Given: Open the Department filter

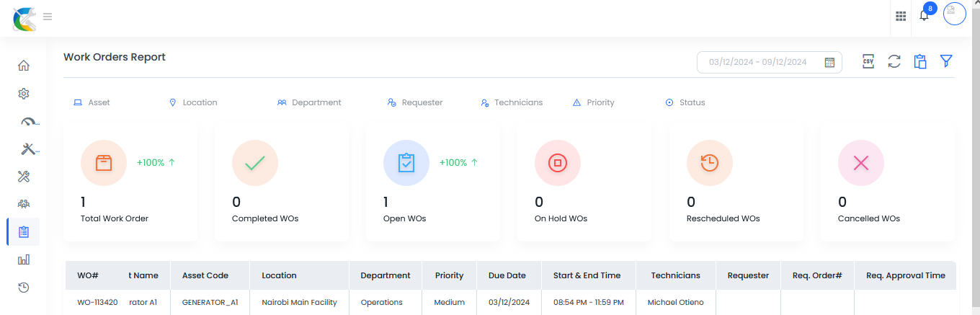Looking at the screenshot, I should click(x=309, y=102).
